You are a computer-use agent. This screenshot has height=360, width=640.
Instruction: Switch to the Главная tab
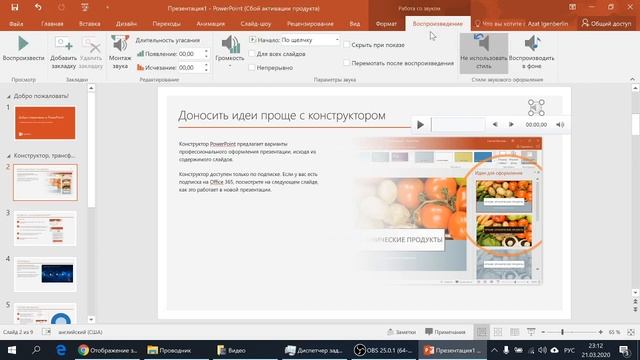pos(52,24)
